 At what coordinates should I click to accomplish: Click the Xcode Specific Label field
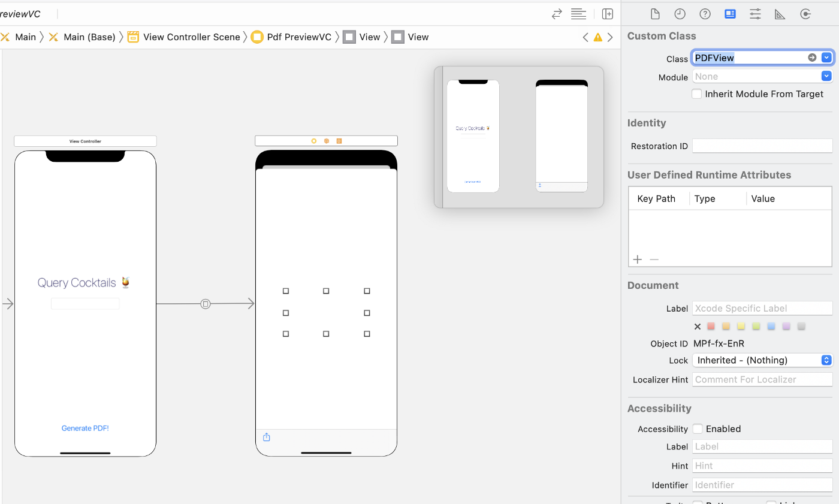point(762,308)
